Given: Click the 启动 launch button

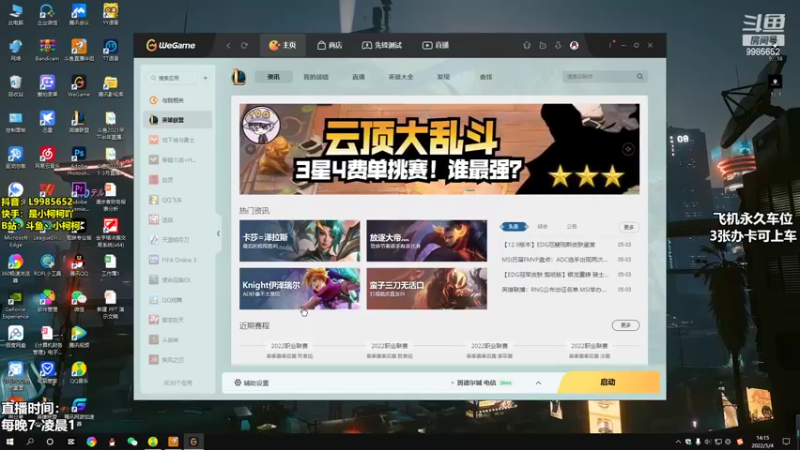Looking at the screenshot, I should pyautogui.click(x=608, y=382).
